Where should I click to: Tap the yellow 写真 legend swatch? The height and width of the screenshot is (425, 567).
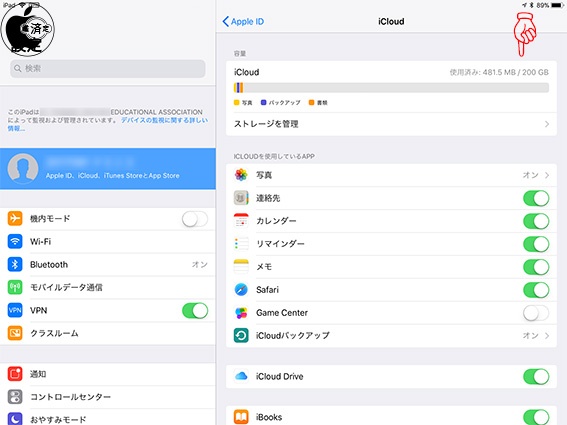236,102
